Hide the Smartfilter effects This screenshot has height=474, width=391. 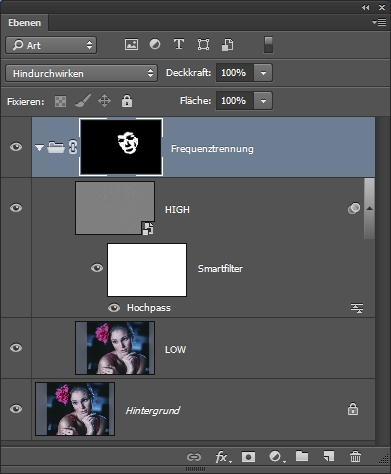[97, 268]
